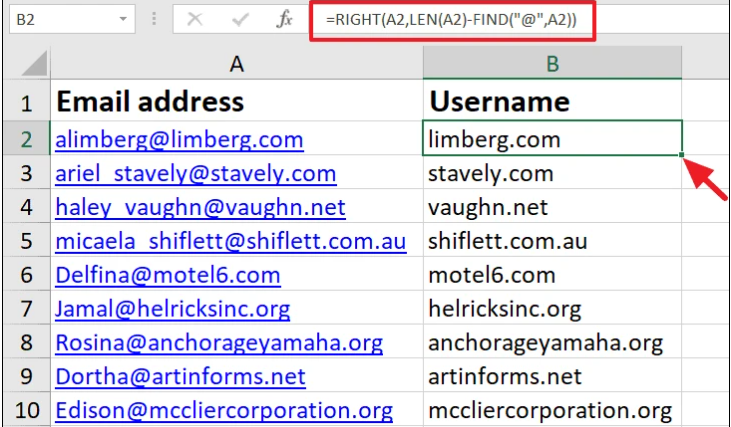Select row 3 header

(x=27, y=172)
